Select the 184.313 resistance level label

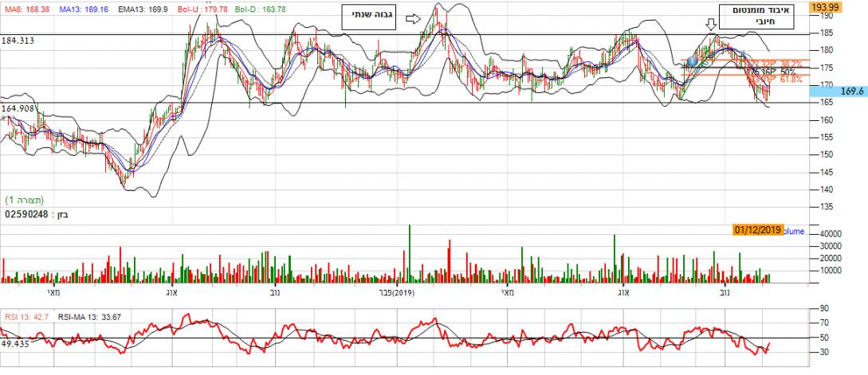pyautogui.click(x=19, y=40)
